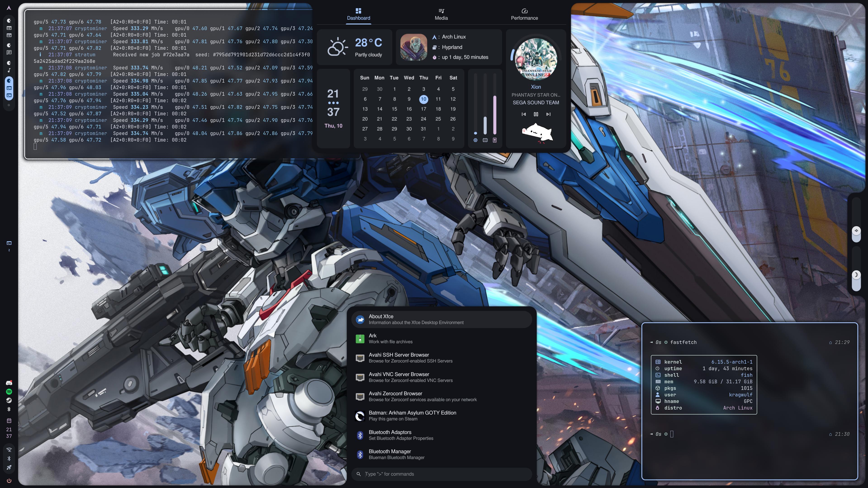Open Discord from the sidebar tray
The width and height of the screenshot is (868, 488).
(9, 383)
